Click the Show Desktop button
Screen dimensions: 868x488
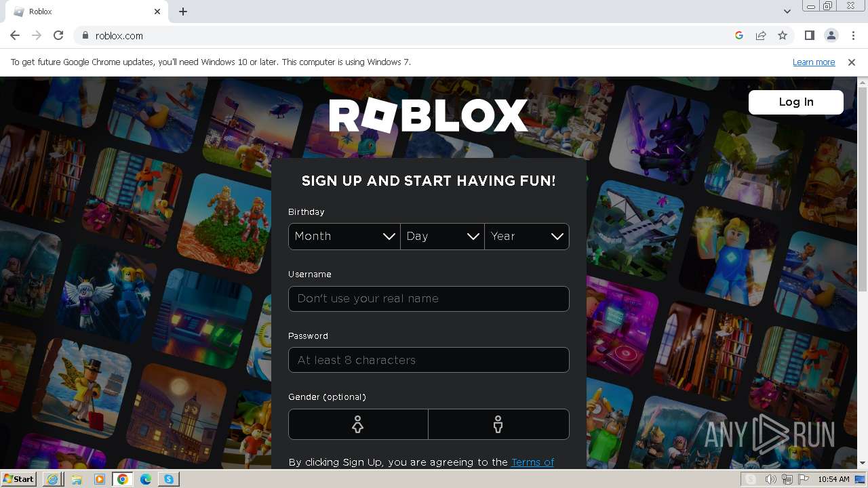860,479
